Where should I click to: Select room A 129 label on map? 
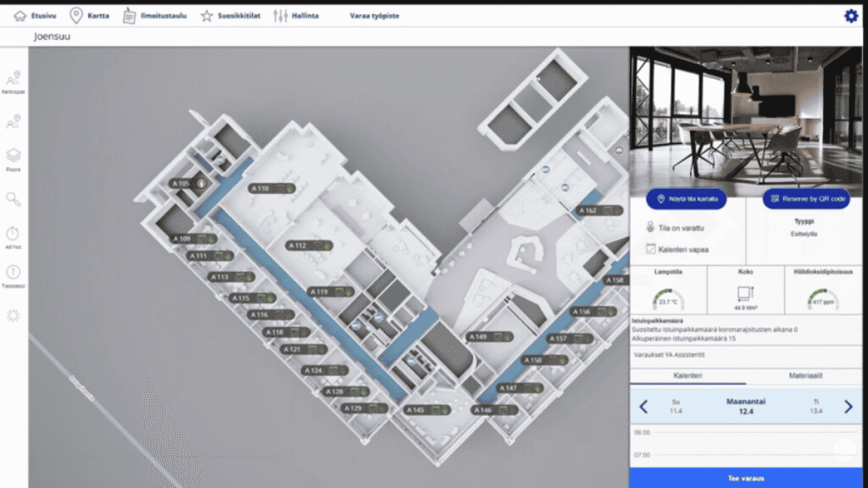(x=364, y=408)
